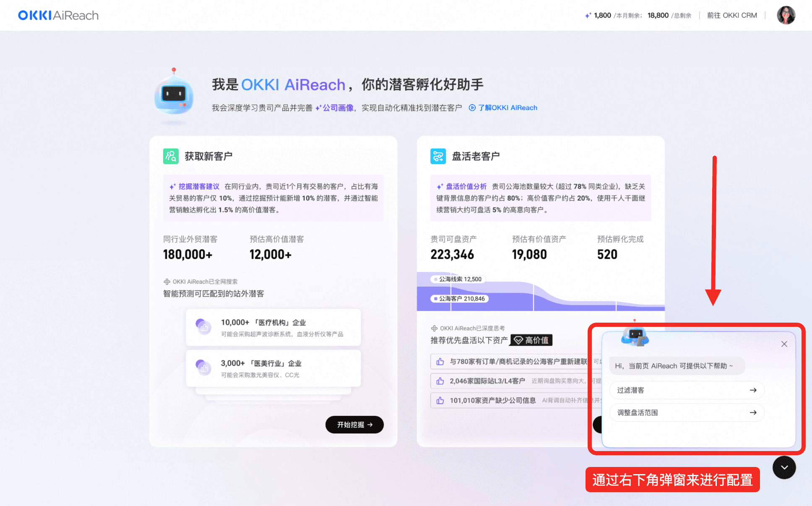Select the 公海线索 12,500 chart label

tap(458, 279)
